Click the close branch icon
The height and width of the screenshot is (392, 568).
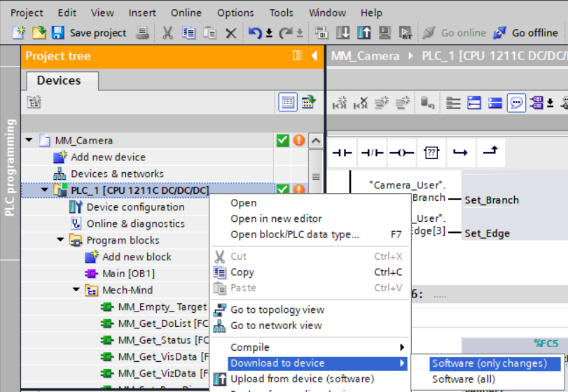[490, 153]
